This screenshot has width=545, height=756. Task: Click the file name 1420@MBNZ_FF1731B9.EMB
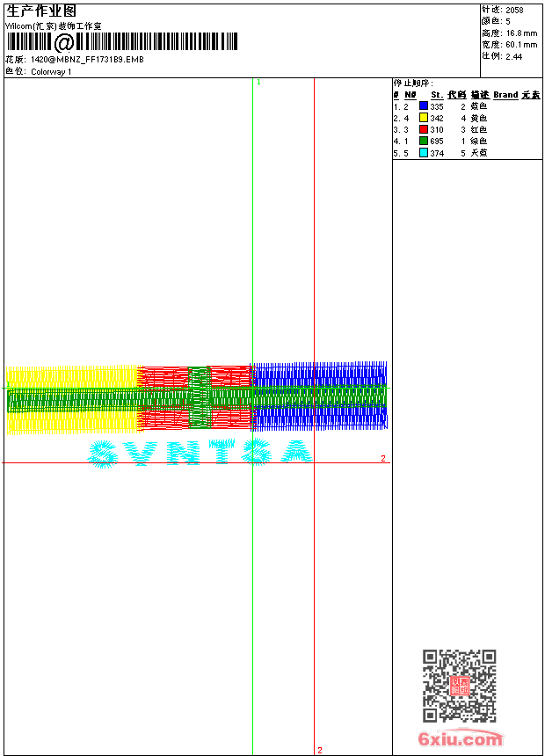pos(87,59)
